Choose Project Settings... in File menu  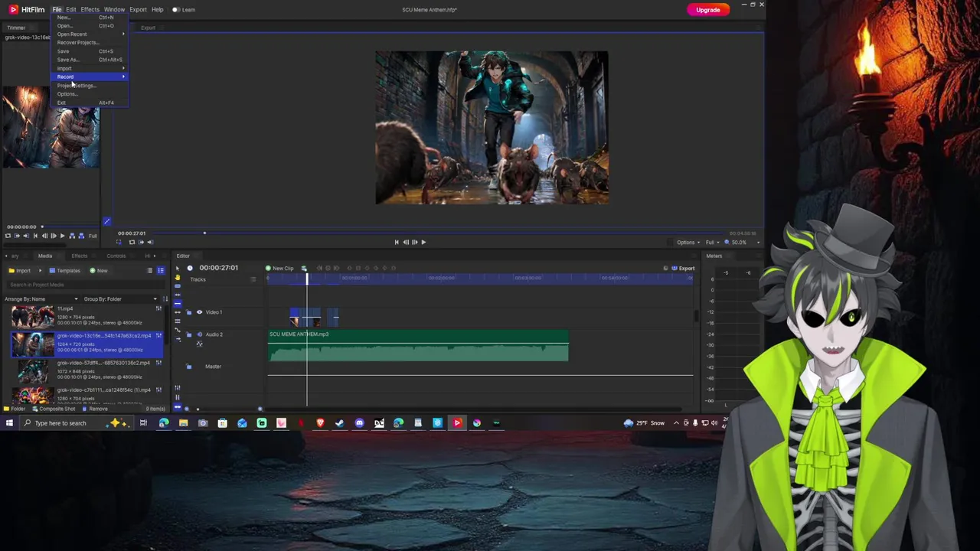click(x=90, y=85)
